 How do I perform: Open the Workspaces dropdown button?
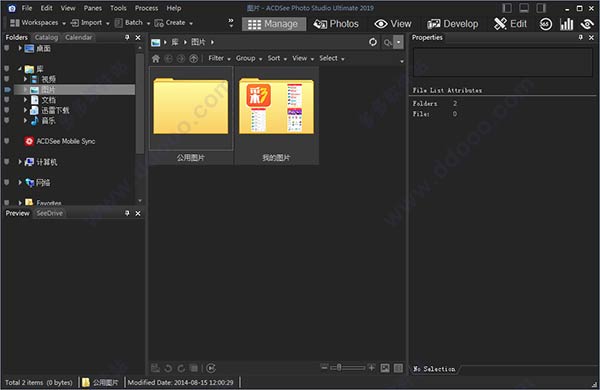[38, 23]
